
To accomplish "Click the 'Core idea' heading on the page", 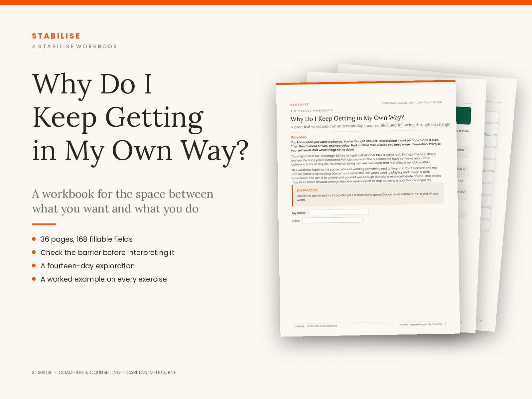I will [x=299, y=137].
